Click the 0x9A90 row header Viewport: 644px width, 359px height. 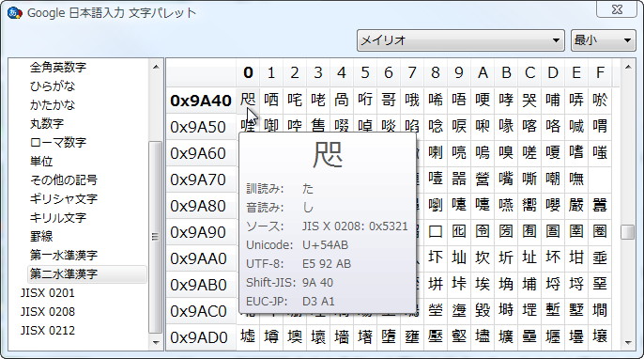[x=201, y=232]
